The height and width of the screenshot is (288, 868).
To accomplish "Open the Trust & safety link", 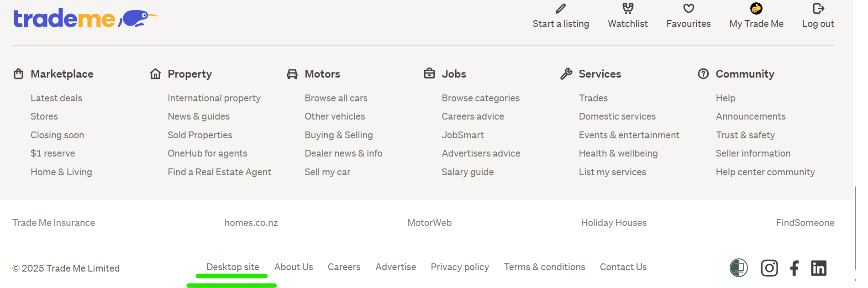I will tap(745, 135).
